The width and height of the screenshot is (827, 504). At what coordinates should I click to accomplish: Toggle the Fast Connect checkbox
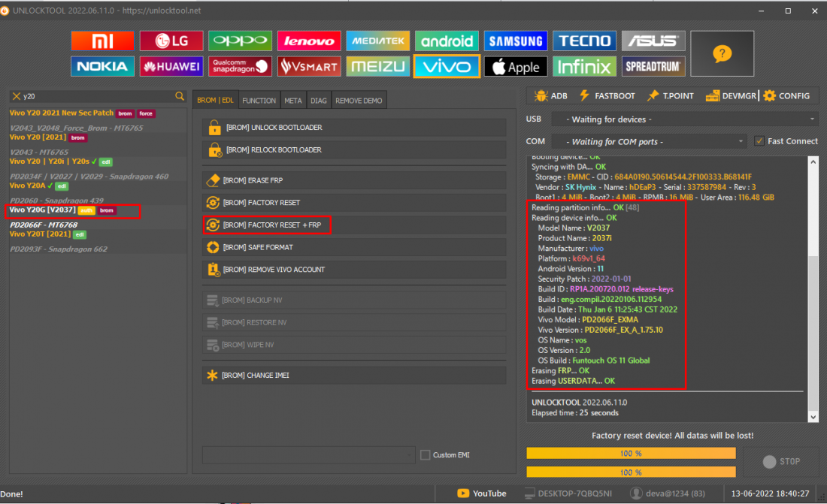[759, 140]
